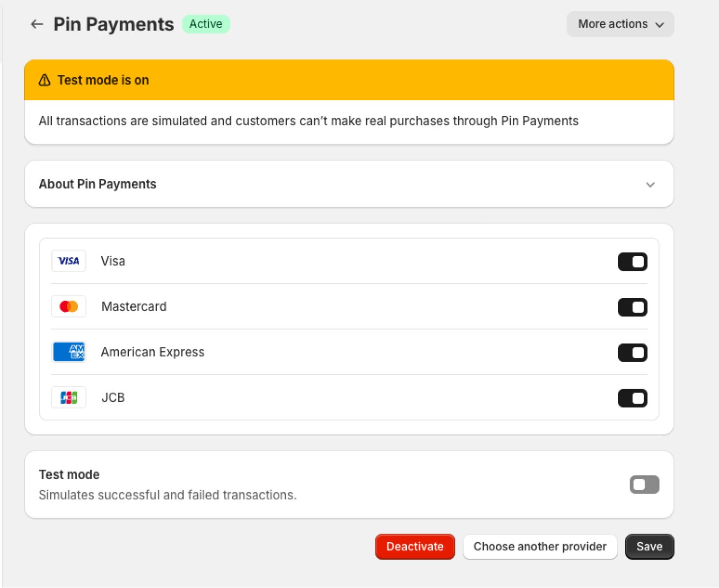Viewport: 719px width, 588px height.
Task: Click the About Pin Payments heading
Action: coord(97,184)
